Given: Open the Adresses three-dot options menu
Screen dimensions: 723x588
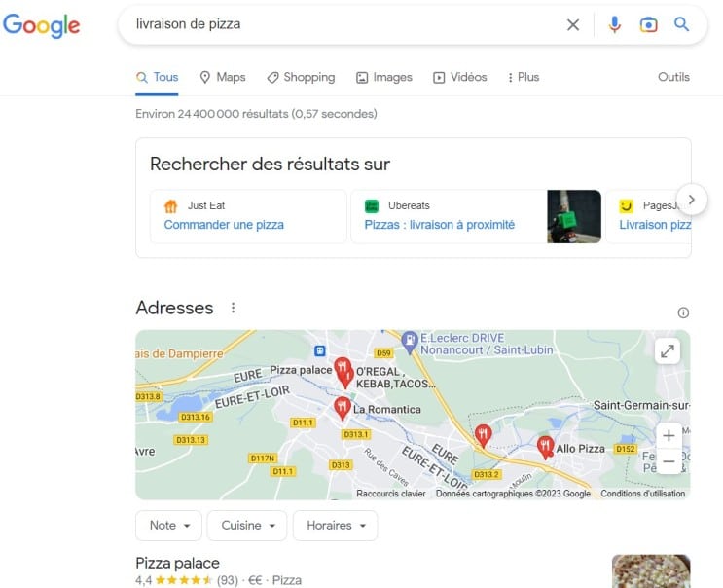Looking at the screenshot, I should point(234,308).
